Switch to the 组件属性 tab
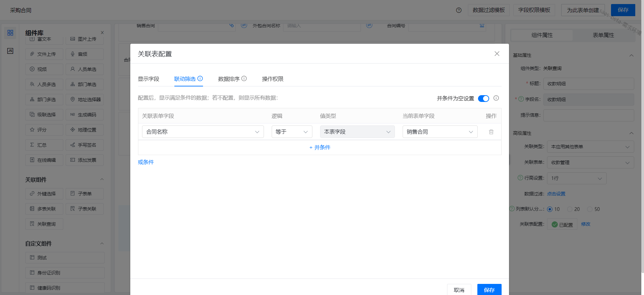Screen dimensions: 644x295 [542, 35]
